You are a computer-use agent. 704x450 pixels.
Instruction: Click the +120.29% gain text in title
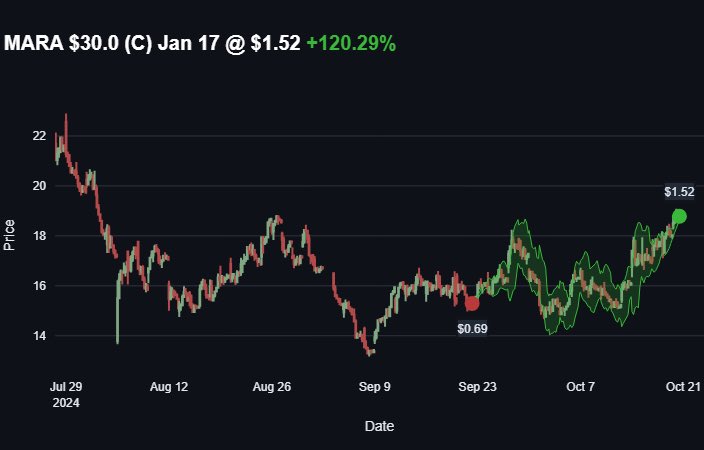coord(351,44)
